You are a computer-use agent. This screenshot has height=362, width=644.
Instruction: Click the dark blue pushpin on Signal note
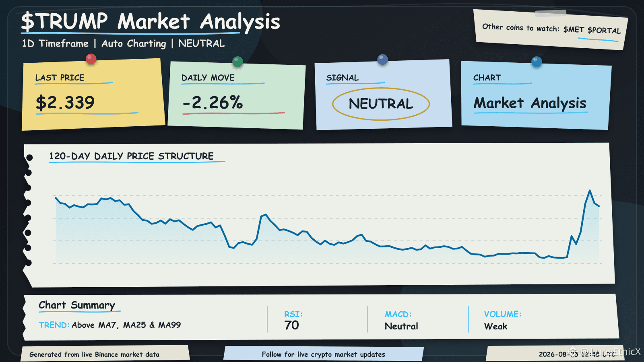(383, 60)
